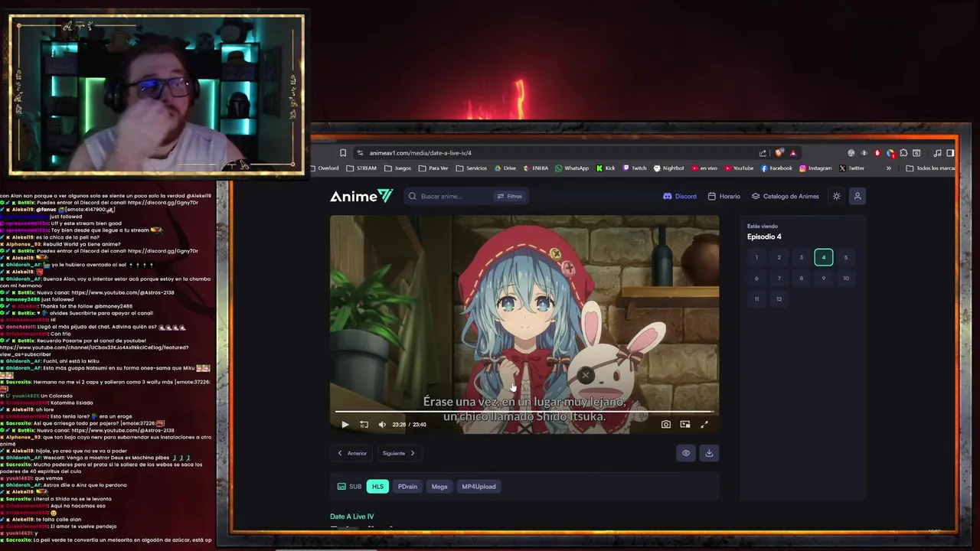980x551 pixels.
Task: Open the Brave Shields lion icon
Action: click(x=779, y=153)
